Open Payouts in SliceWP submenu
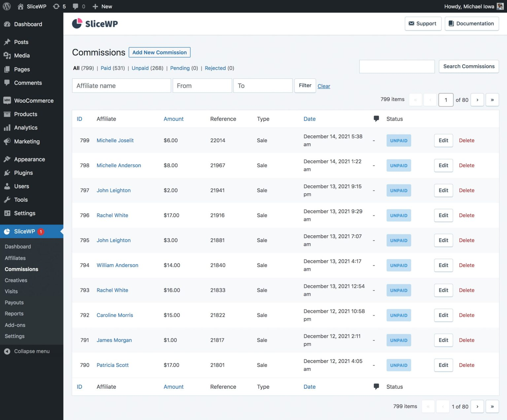507x420 pixels. [x=14, y=302]
